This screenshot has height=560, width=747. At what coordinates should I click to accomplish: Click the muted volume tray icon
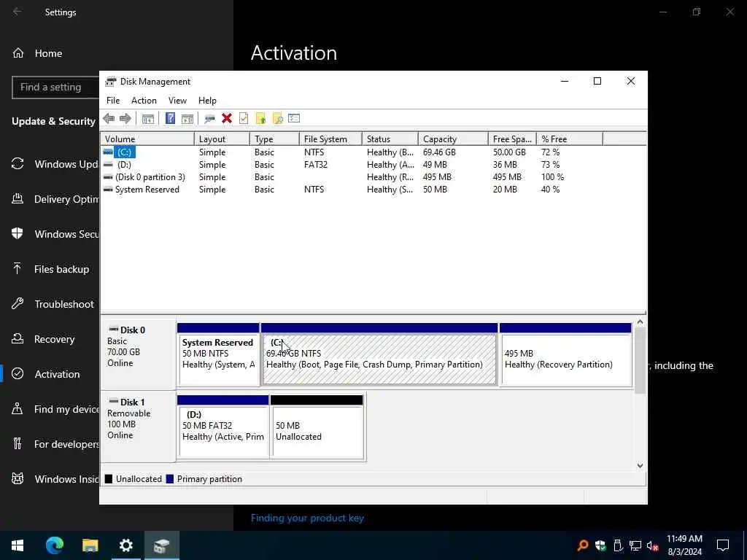point(653,545)
